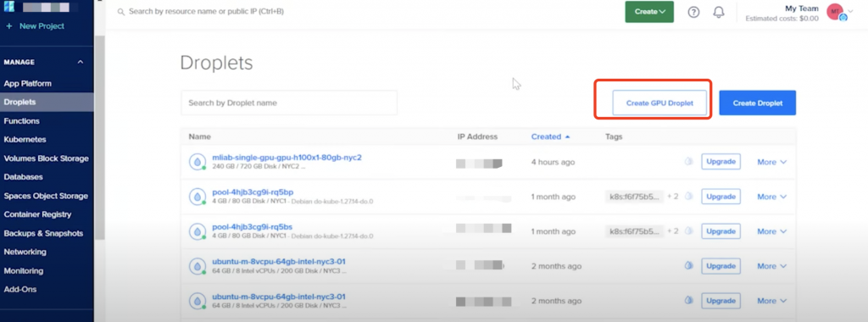868x322 pixels.
Task: Click droplet icon for mliab-single-gpu row
Action: [x=197, y=162]
